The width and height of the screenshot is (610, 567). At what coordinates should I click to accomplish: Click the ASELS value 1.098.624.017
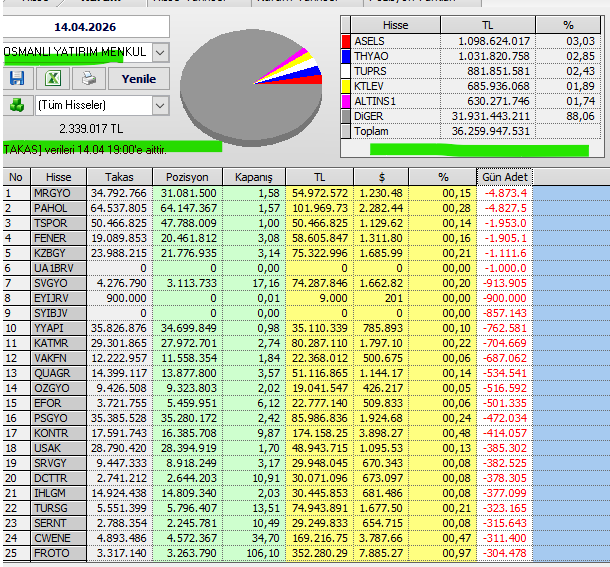click(494, 41)
